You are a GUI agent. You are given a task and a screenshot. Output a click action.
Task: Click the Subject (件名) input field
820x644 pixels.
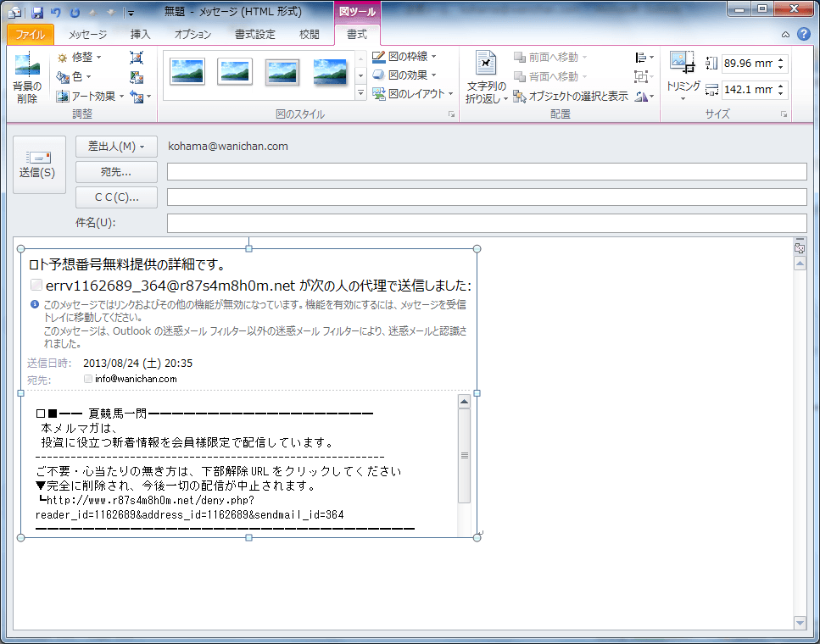487,223
